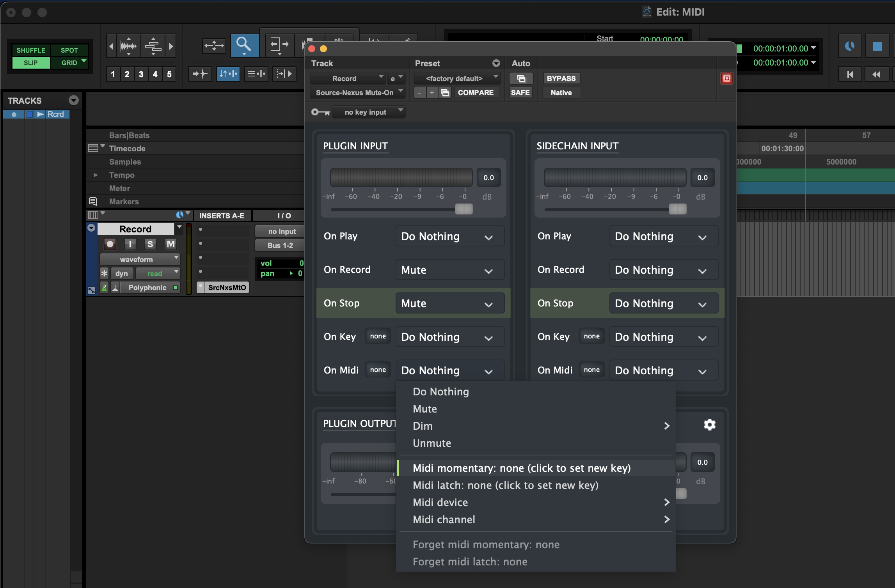Enable record arm on Record track
The height and width of the screenshot is (588, 895).
(110, 244)
